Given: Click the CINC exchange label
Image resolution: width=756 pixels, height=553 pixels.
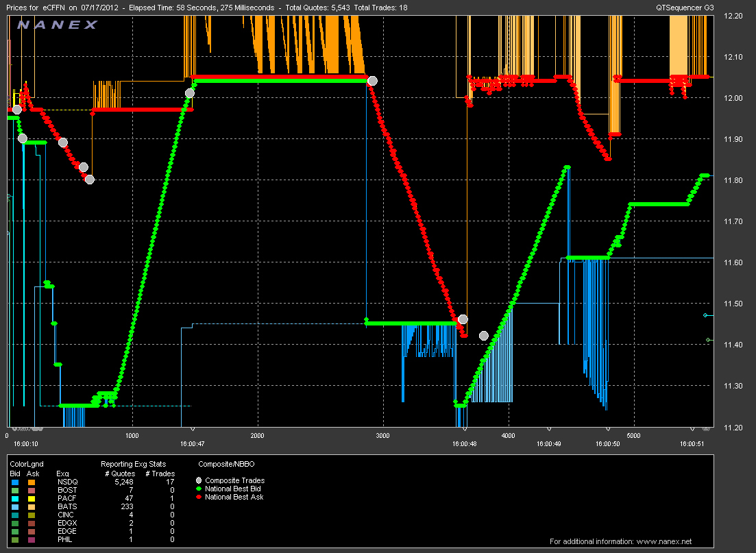Looking at the screenshot, I should (x=66, y=515).
